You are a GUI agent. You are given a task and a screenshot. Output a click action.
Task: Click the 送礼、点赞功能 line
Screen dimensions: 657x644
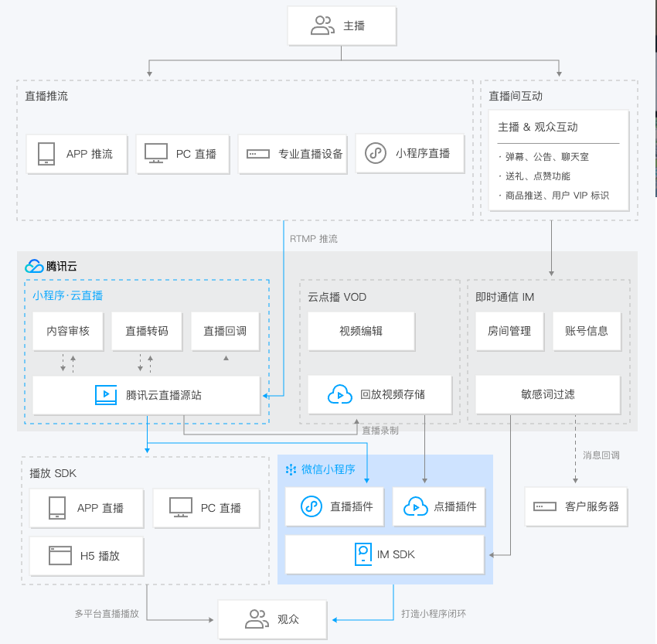(x=538, y=176)
